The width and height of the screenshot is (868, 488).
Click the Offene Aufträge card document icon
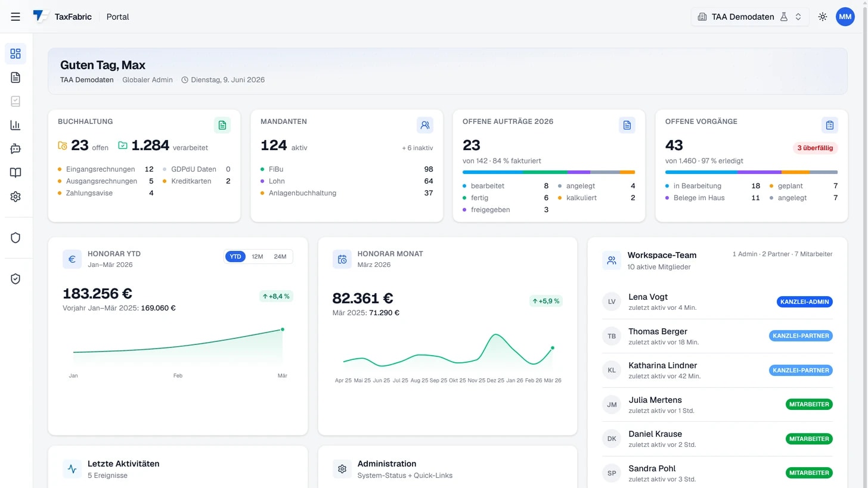[627, 125]
